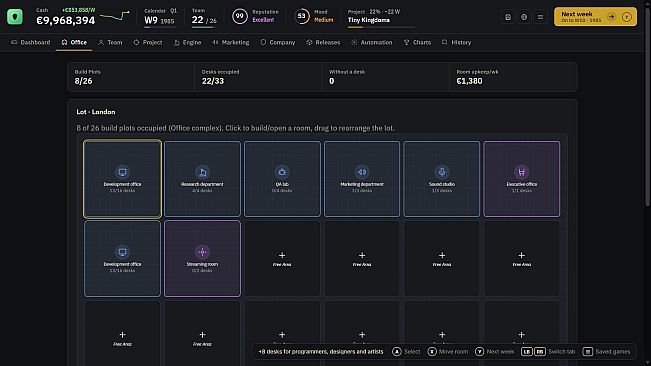This screenshot has height=366, width=651.
Task: Go to the Releases tab
Action: 323,42
